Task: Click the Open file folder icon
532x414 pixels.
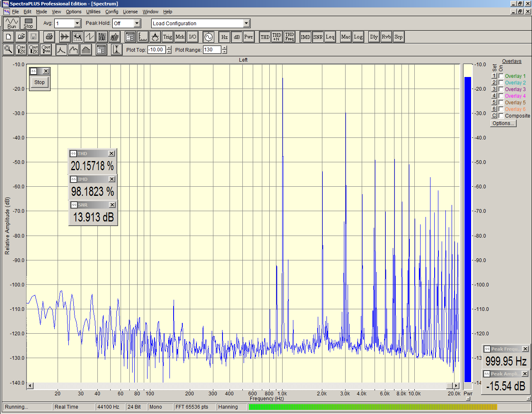Action: click(21, 37)
